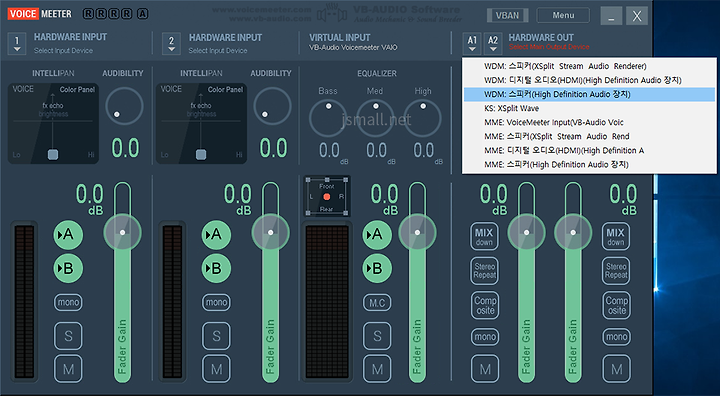Open the A1 hardware output selector
Screen dimensions: 720x396
tap(472, 44)
